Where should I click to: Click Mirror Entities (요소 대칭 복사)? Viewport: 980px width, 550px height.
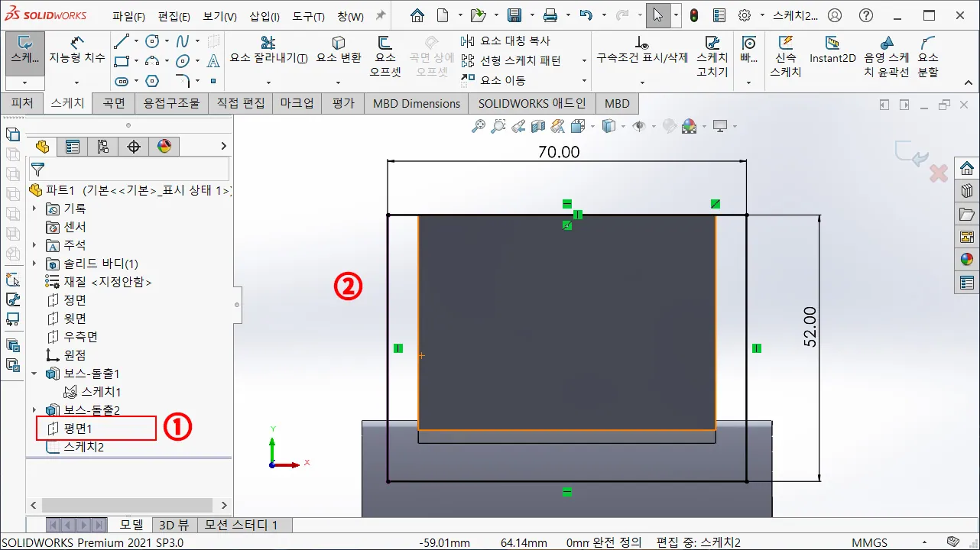(506, 41)
